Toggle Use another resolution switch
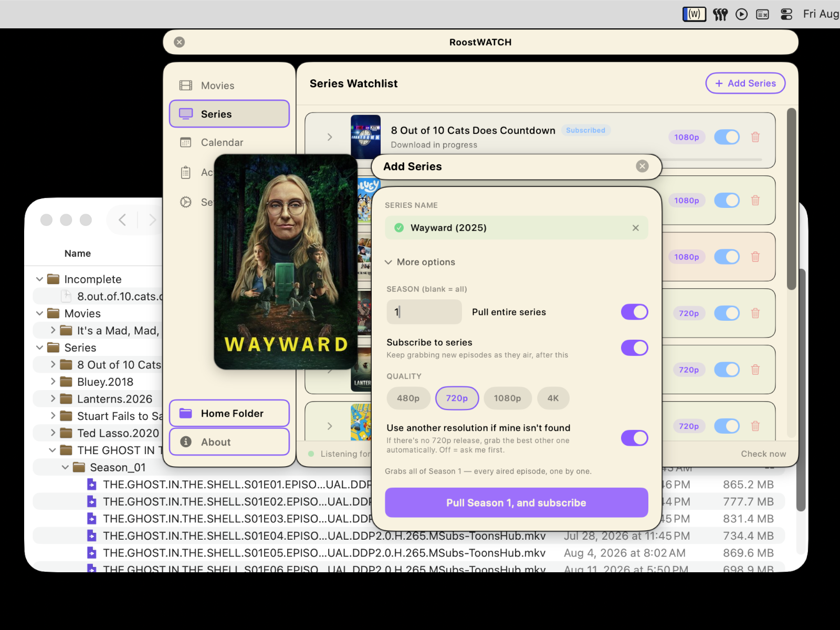Image resolution: width=840 pixels, height=630 pixels. click(634, 438)
